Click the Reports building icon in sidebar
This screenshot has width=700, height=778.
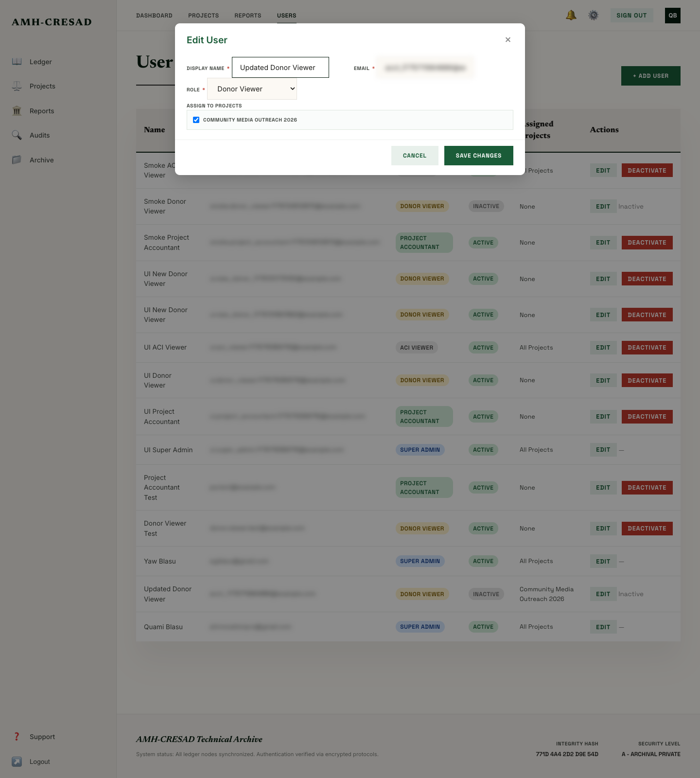click(17, 111)
